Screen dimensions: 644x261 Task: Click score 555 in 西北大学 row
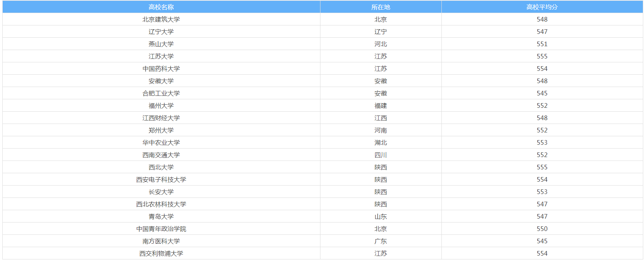[542, 167]
